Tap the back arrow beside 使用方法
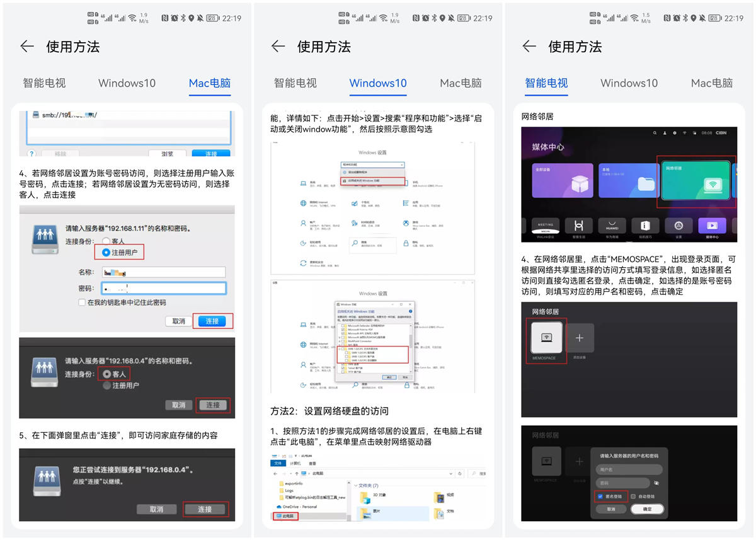 pyautogui.click(x=26, y=46)
